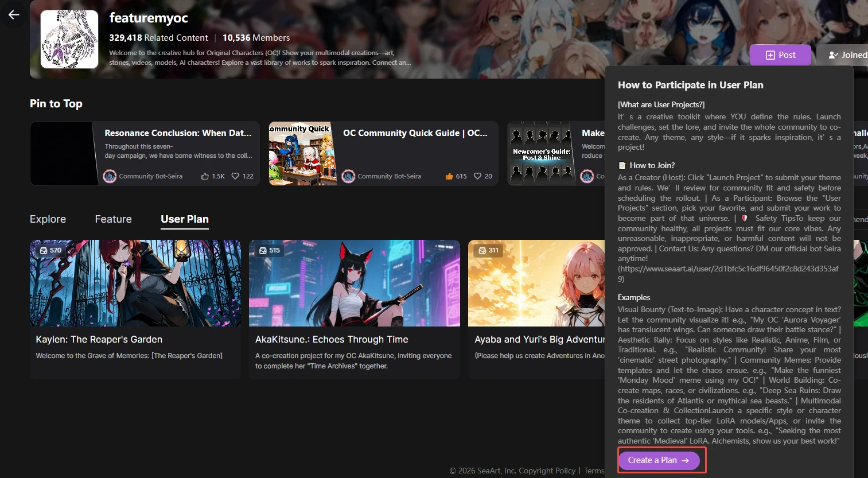This screenshot has width=868, height=478.
Task: Open the AkaKitsune Echoes Through Time thumbnail
Action: click(x=354, y=283)
